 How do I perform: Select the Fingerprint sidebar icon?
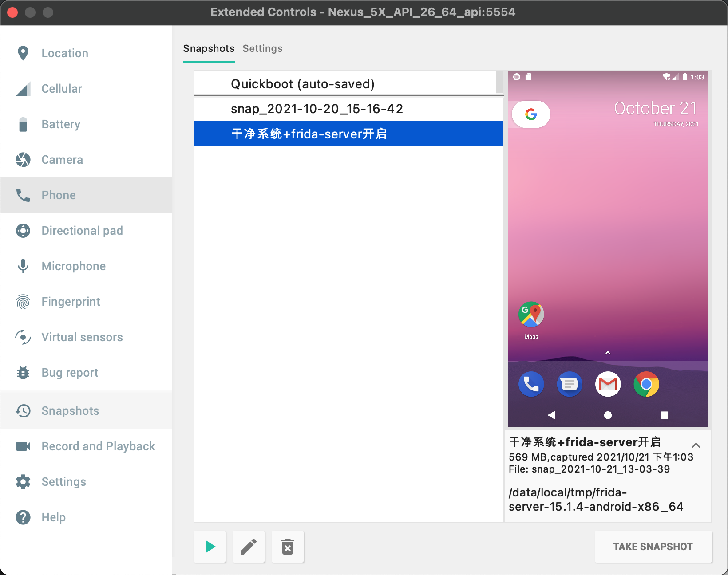tap(23, 302)
